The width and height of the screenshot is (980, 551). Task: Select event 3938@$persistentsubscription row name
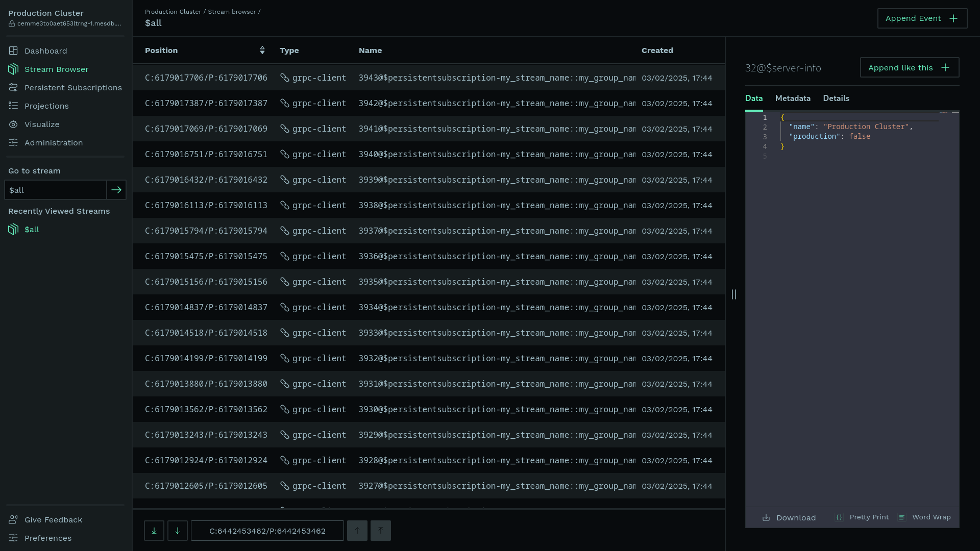[x=497, y=205]
